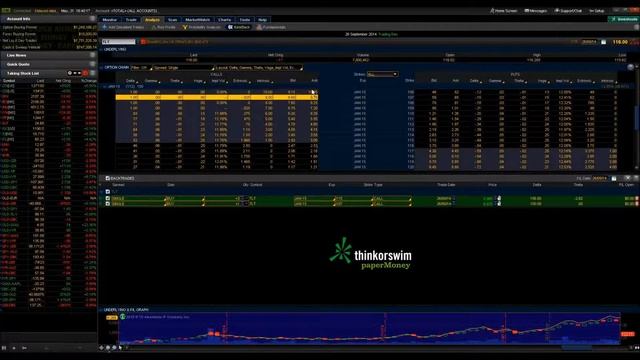Viewport: 640px width, 360px height.
Task: Toggle checkbox on first SINGLE backtrade row
Action: click(108, 198)
